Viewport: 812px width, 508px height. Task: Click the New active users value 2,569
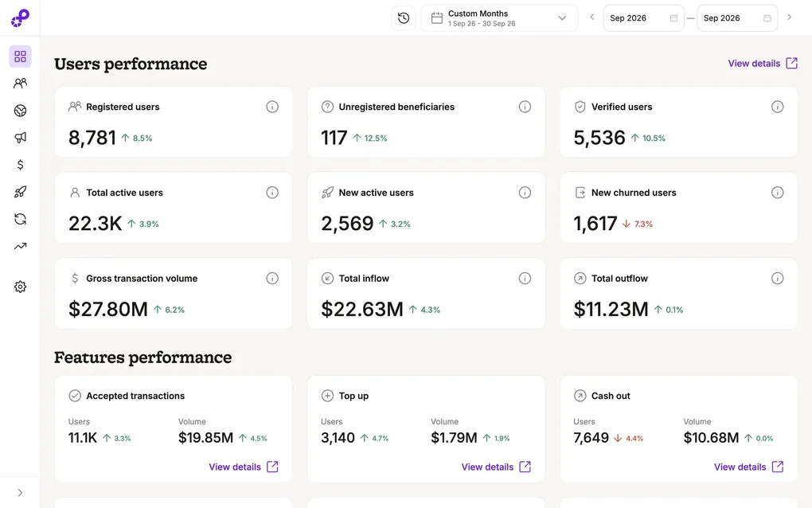coord(347,224)
